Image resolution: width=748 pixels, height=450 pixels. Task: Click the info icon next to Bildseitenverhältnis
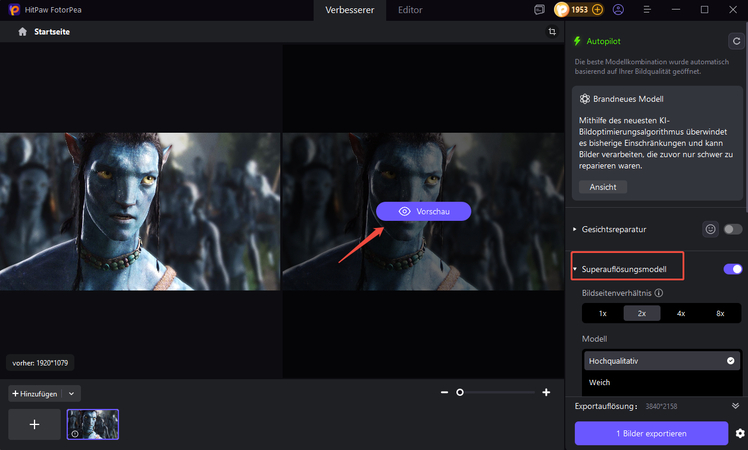click(x=659, y=293)
